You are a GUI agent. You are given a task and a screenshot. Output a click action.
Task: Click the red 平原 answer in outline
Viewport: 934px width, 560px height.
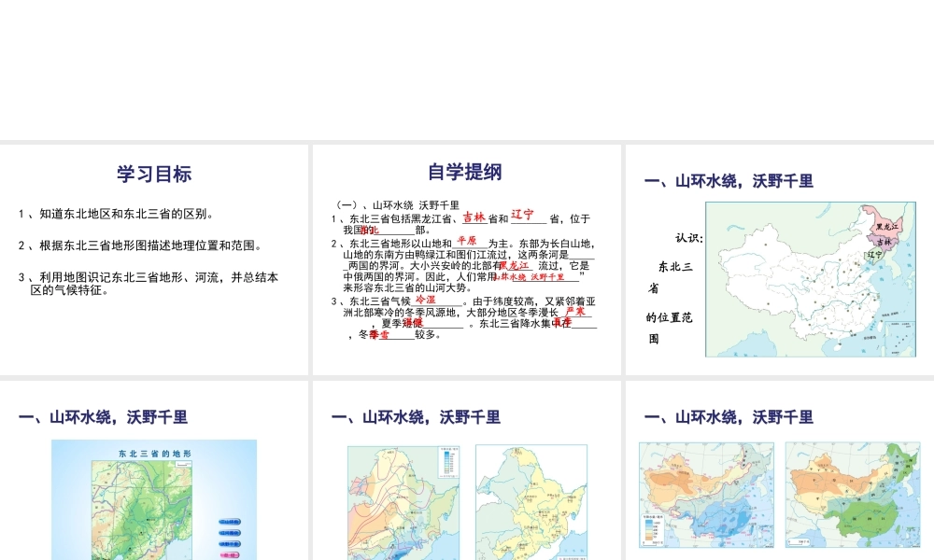click(466, 241)
